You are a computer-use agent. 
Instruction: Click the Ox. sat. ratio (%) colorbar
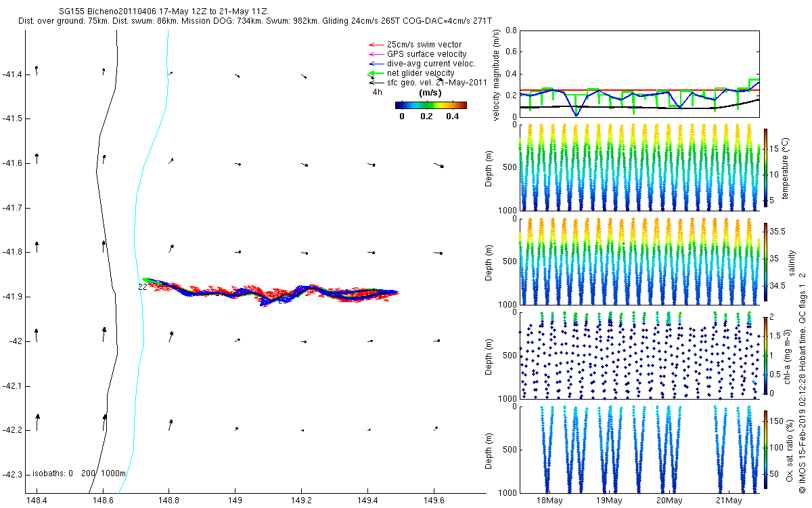(766, 448)
